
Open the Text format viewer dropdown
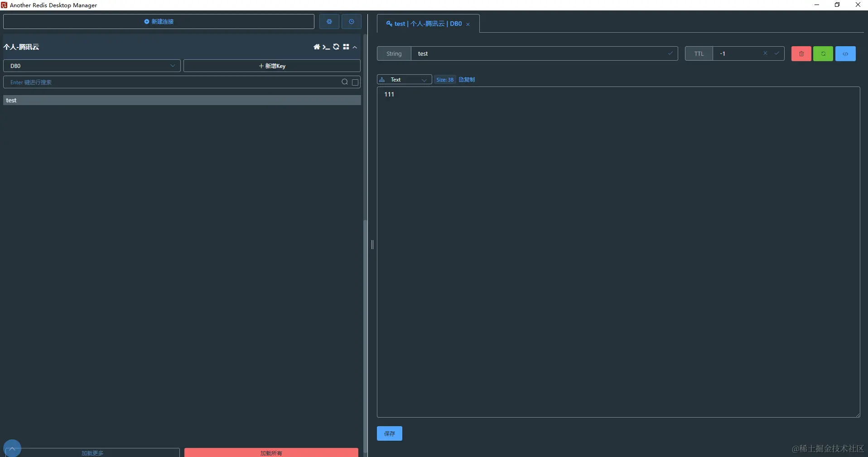[404, 80]
